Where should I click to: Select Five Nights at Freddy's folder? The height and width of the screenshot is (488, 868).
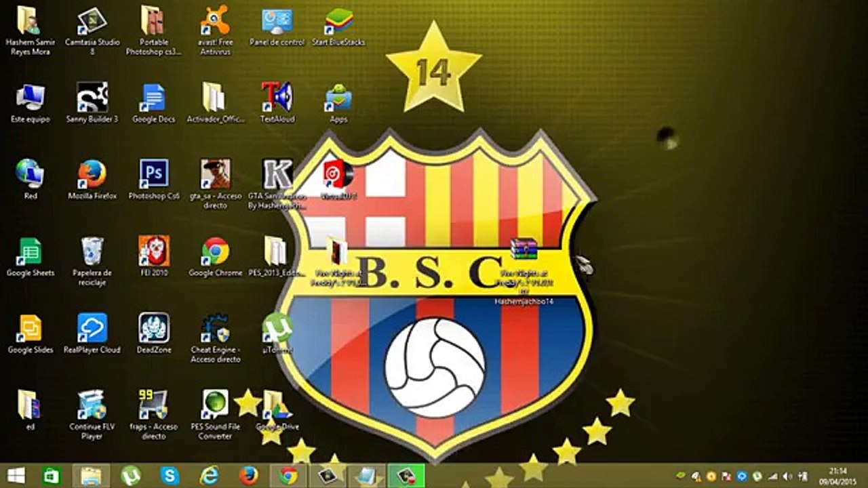338,262
